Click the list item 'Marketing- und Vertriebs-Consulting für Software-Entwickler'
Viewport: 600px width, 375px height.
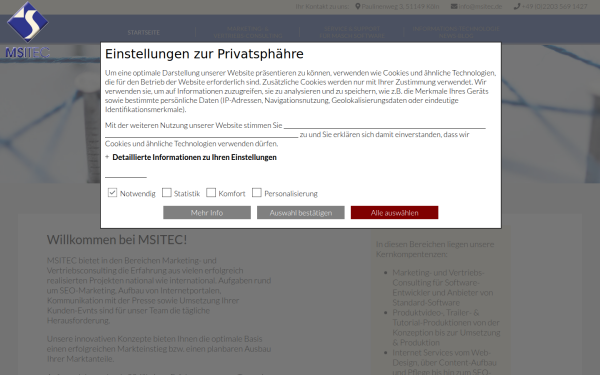(x=442, y=287)
